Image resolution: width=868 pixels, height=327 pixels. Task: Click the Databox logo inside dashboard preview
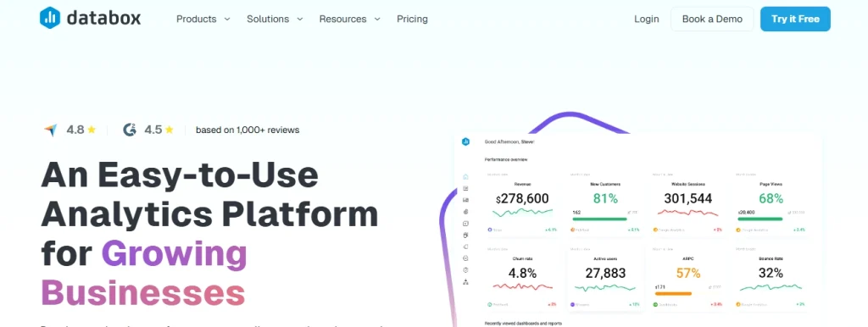click(x=465, y=141)
